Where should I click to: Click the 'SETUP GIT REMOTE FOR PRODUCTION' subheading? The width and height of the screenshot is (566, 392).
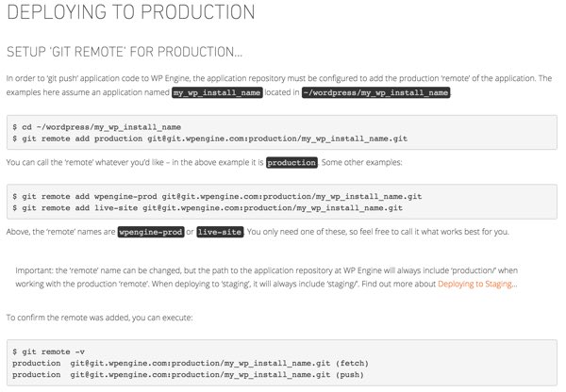click(x=125, y=52)
